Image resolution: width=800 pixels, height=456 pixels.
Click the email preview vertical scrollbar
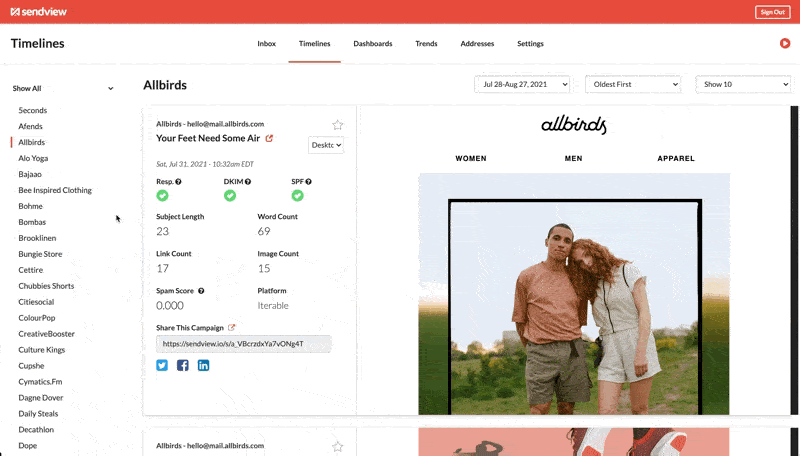pos(794,260)
